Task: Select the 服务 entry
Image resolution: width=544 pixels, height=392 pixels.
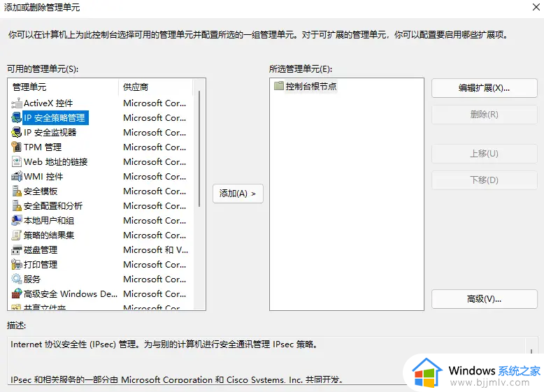Action: click(x=32, y=279)
